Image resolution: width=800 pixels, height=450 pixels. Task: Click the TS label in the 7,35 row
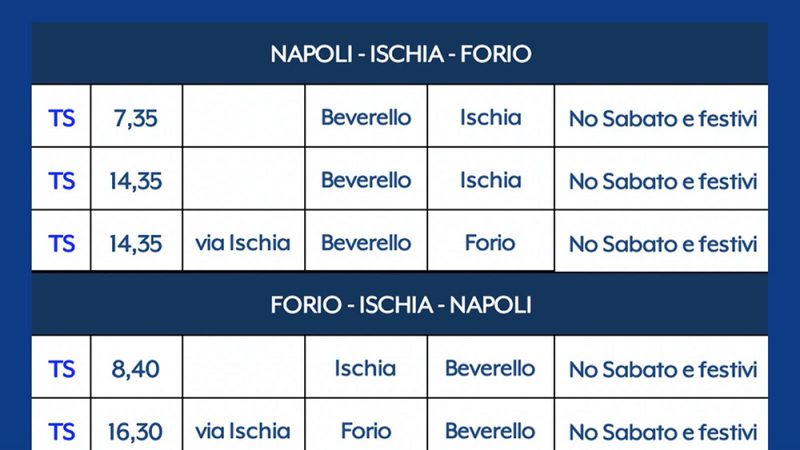62,118
